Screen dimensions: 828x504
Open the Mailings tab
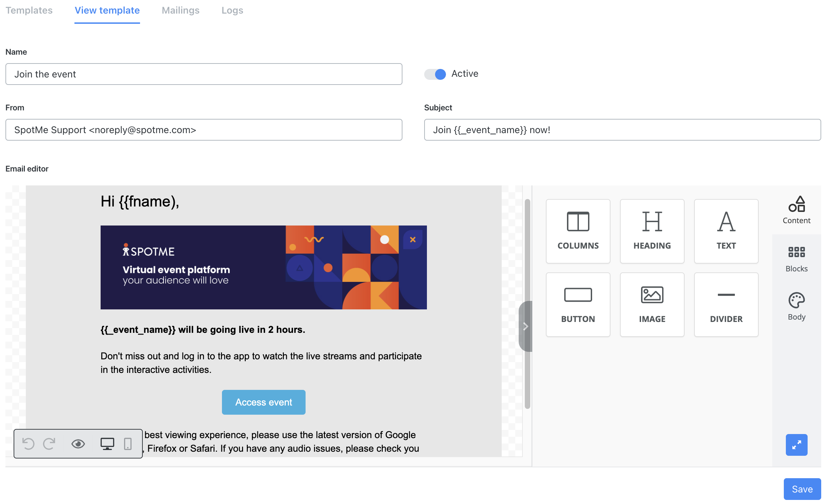point(180,11)
